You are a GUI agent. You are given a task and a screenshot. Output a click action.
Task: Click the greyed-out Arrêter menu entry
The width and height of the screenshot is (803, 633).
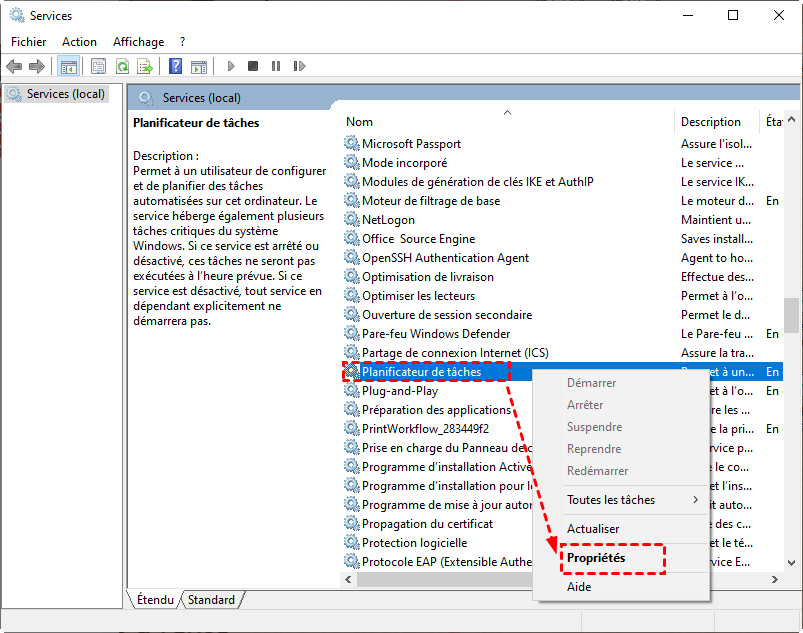pos(585,405)
